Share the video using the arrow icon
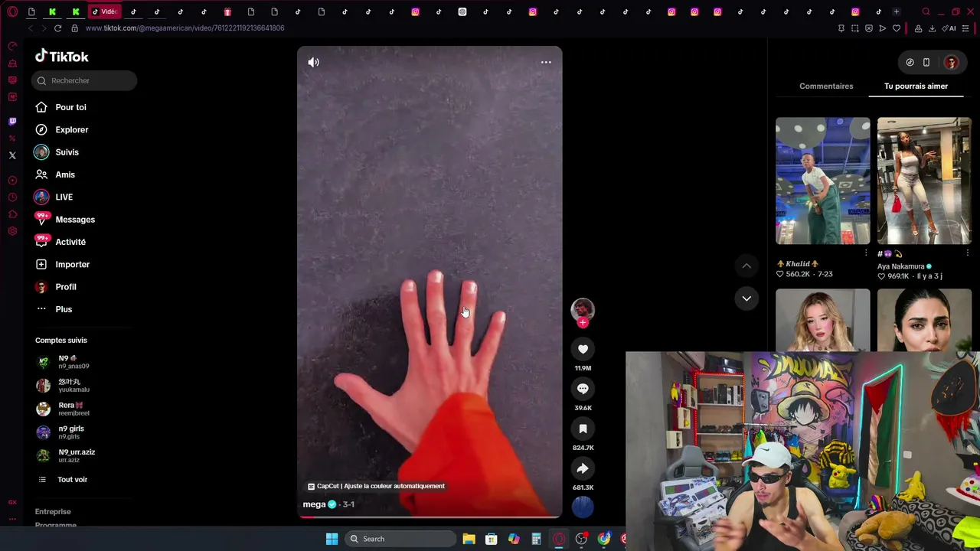 (583, 468)
